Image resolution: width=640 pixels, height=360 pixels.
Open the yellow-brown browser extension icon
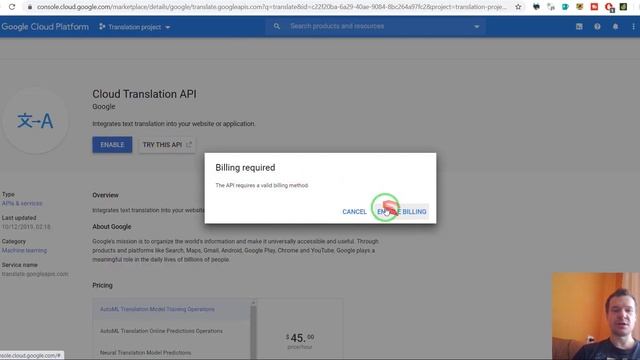point(580,7)
